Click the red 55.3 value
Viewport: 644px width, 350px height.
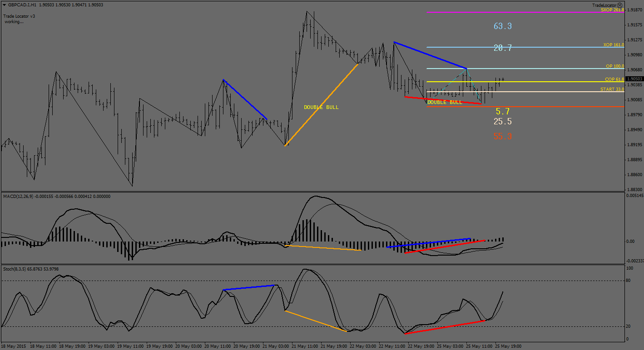tap(502, 136)
